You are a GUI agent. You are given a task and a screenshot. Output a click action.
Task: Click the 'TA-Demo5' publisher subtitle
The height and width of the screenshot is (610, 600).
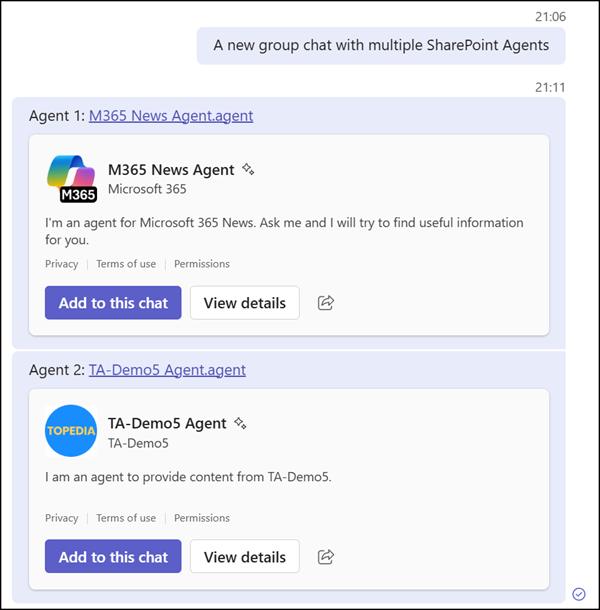coord(138,443)
